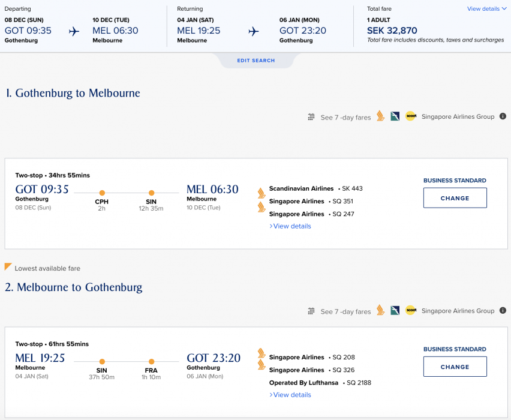The width and height of the screenshot is (511, 420).
Task: Expand View details for return flight
Action: [290, 395]
